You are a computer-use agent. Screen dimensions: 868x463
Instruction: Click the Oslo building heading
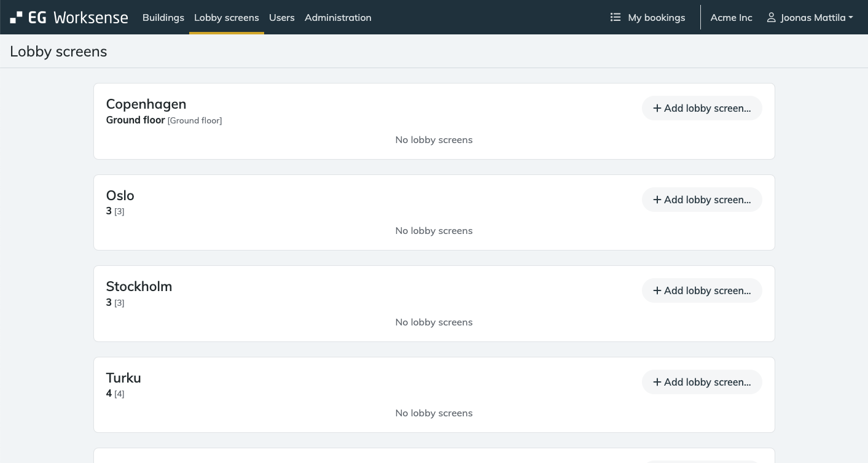coord(120,195)
